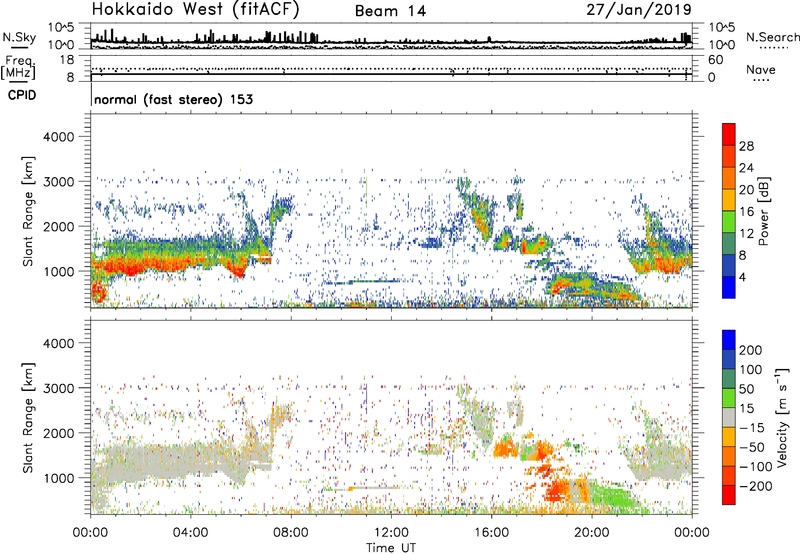Click the 'N.Search' legend label
The width and height of the screenshot is (800, 554).
[772, 37]
